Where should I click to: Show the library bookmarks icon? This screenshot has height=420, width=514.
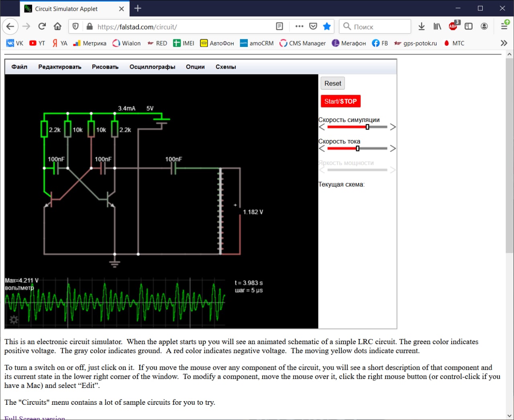pyautogui.click(x=437, y=26)
